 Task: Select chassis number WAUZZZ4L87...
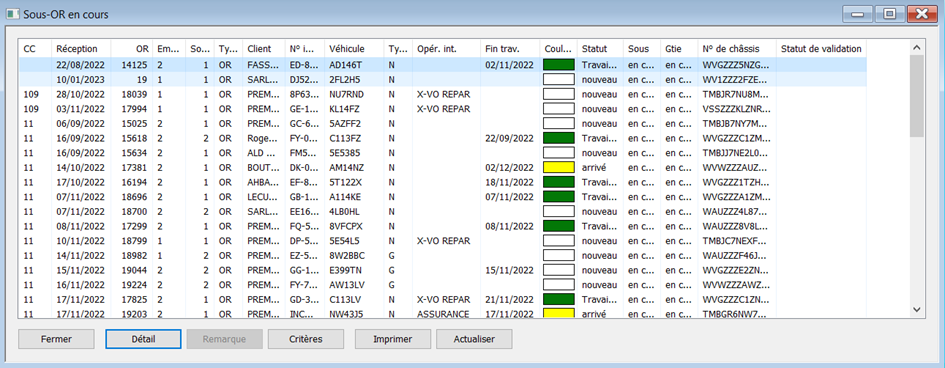pyautogui.click(x=736, y=211)
